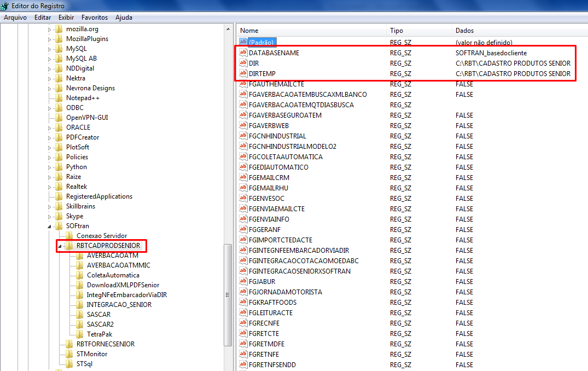588x371 pixels.
Task: Select the INTEGRACAO_SENIOR subkey
Action: [x=119, y=305]
